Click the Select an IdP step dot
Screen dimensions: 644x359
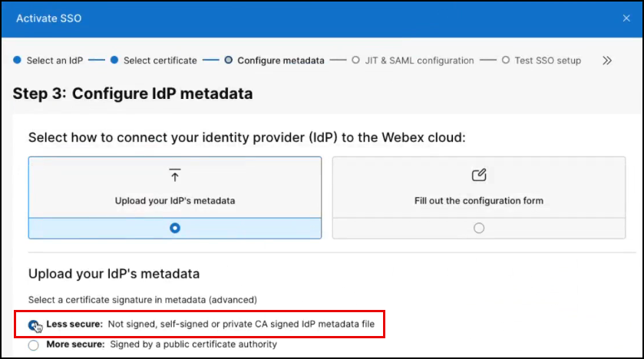click(17, 60)
